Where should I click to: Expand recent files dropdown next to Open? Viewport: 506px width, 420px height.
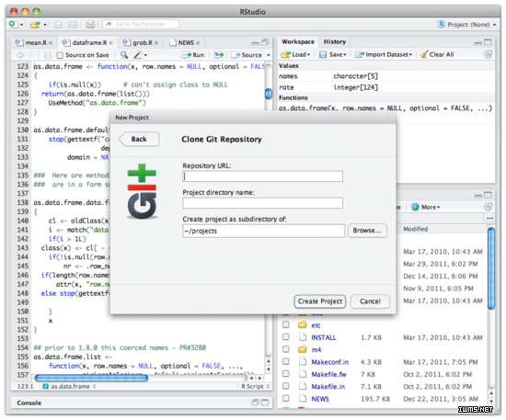coord(45,25)
